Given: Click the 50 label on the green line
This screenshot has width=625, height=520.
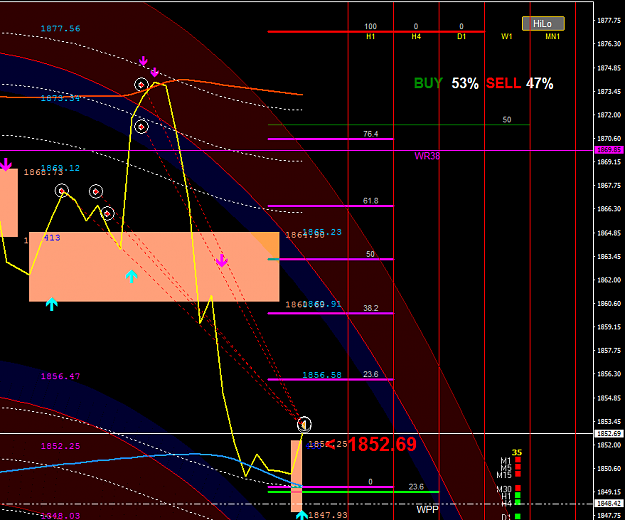Looking at the screenshot, I should 507,120.
